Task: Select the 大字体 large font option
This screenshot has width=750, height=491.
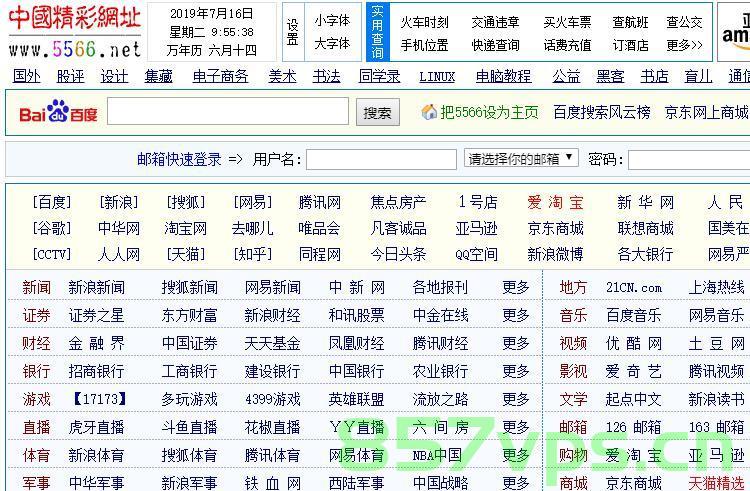Action: [332, 44]
